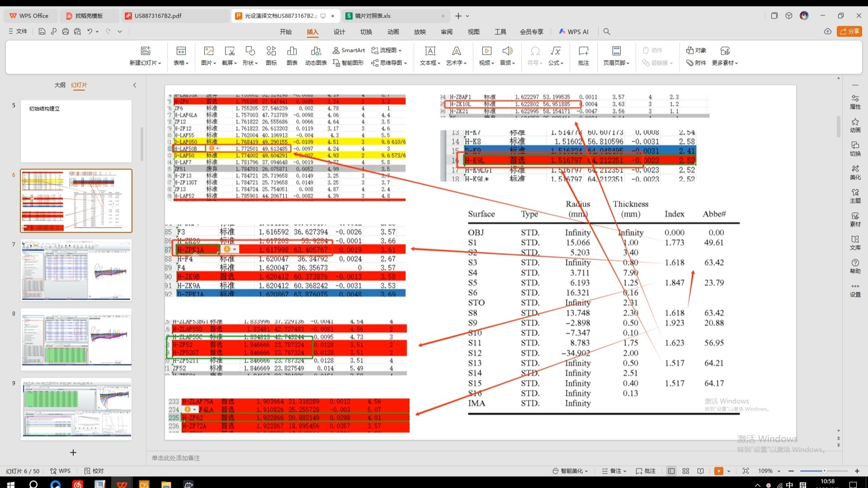Collapse the slide thumbnail panel chevron

pos(134,85)
